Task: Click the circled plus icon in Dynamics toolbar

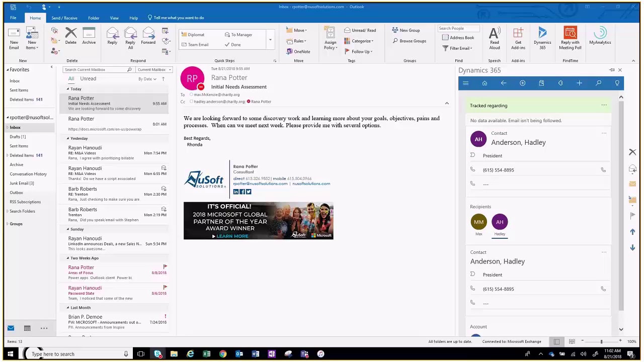Action: pyautogui.click(x=522, y=83)
